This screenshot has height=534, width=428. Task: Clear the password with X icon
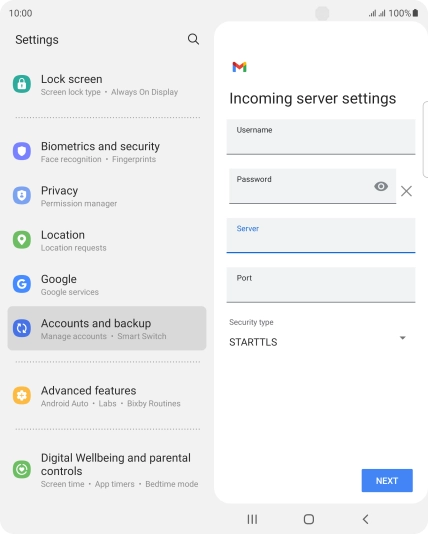tap(406, 191)
